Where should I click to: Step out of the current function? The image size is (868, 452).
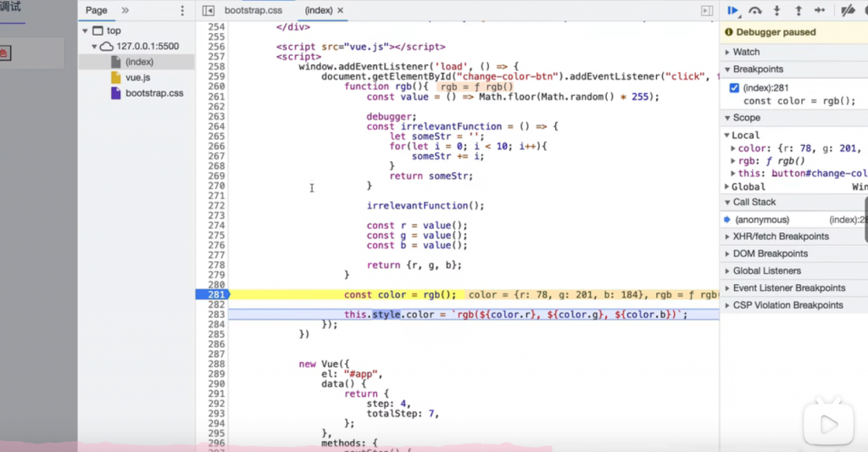click(x=798, y=10)
